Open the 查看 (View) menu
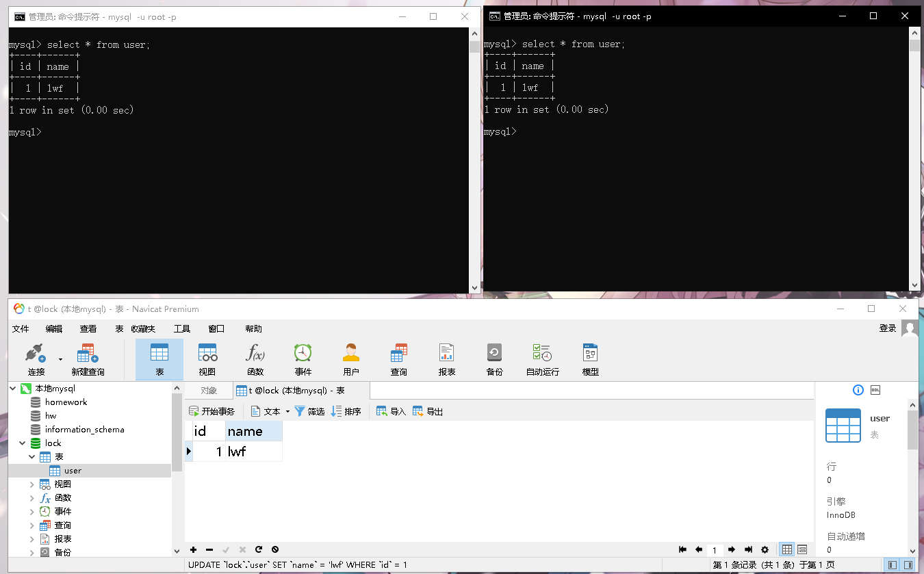The image size is (924, 574). (88, 328)
